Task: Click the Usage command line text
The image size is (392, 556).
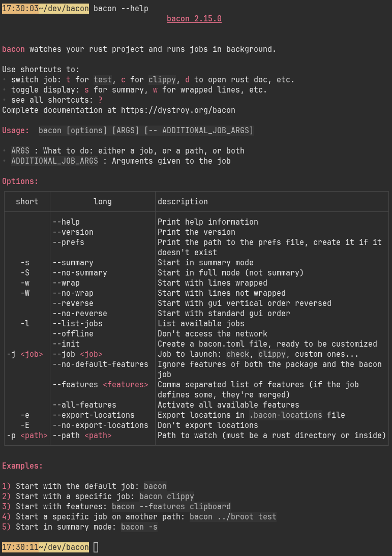Action: pyautogui.click(x=146, y=131)
